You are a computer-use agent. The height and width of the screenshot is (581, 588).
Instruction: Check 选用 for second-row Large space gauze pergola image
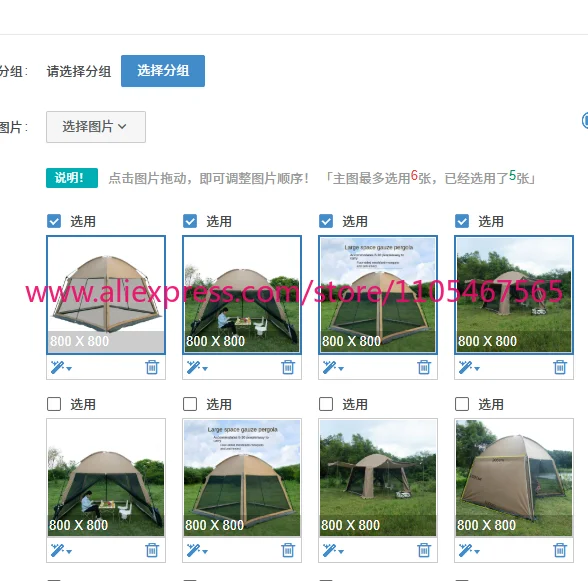coord(190,404)
